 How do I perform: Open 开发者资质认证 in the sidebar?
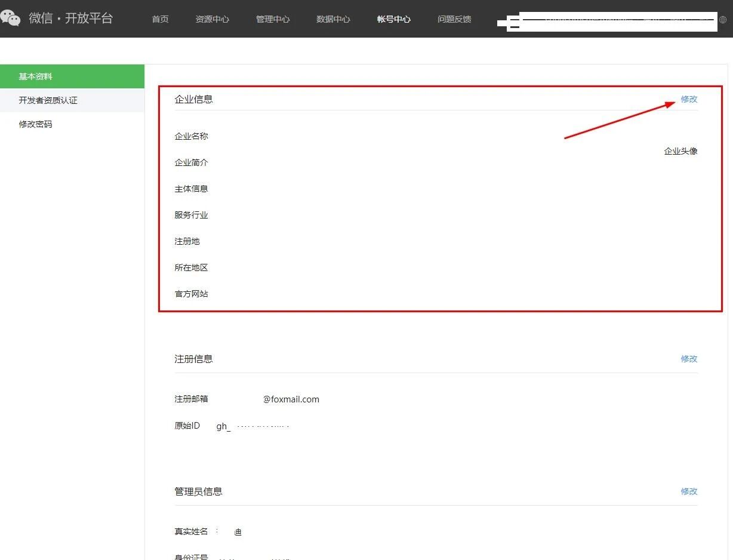pos(72,100)
